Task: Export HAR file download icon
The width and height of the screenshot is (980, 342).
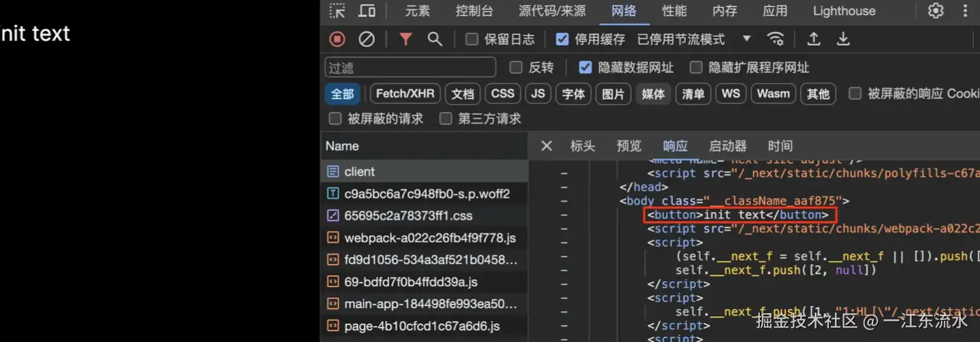Action: click(843, 39)
